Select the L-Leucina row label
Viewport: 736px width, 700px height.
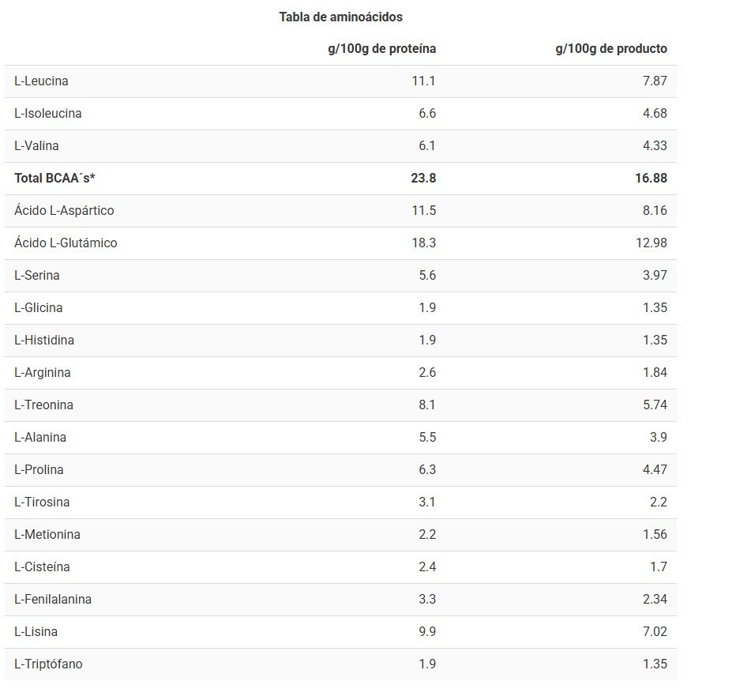pyautogui.click(x=41, y=81)
